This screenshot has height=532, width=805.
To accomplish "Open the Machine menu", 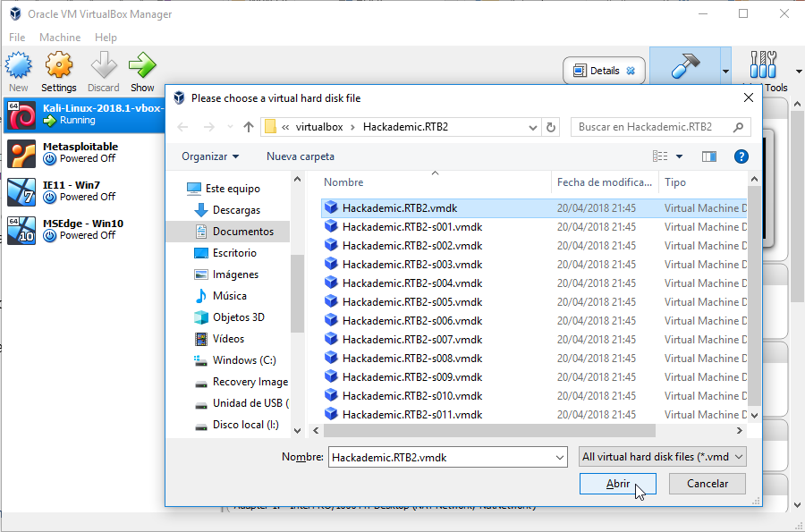I will [60, 38].
